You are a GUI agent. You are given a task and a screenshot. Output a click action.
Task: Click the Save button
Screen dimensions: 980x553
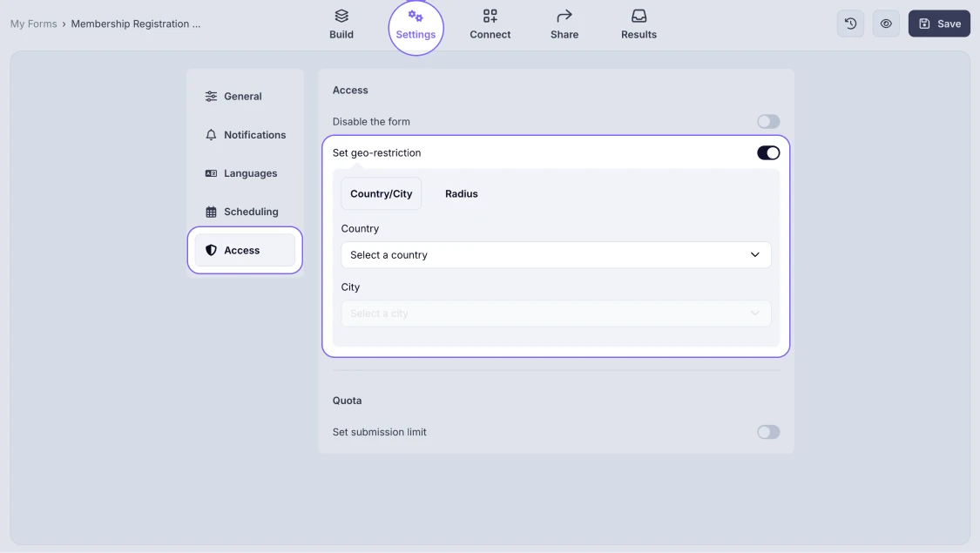pyautogui.click(x=939, y=24)
